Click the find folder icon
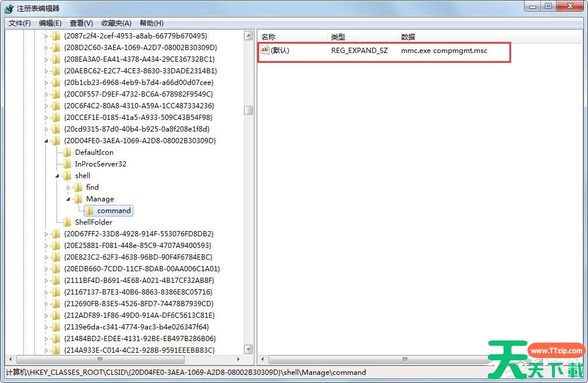This screenshot has height=383, width=588. click(79, 187)
